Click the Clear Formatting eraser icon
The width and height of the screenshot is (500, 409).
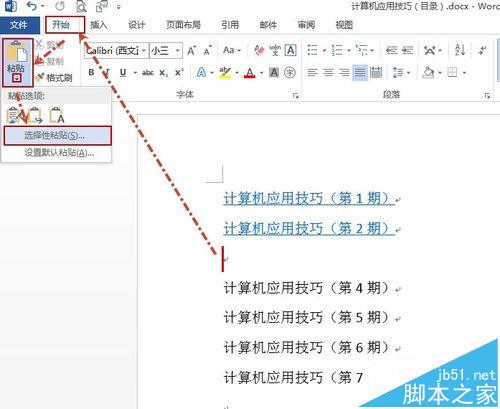tap(259, 50)
